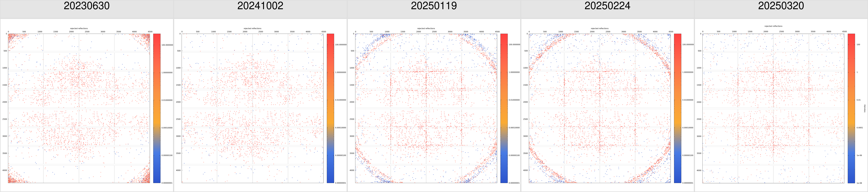
Task: Click the 'rejected reflections' title above the 20250320 plot
Action: 773,26
